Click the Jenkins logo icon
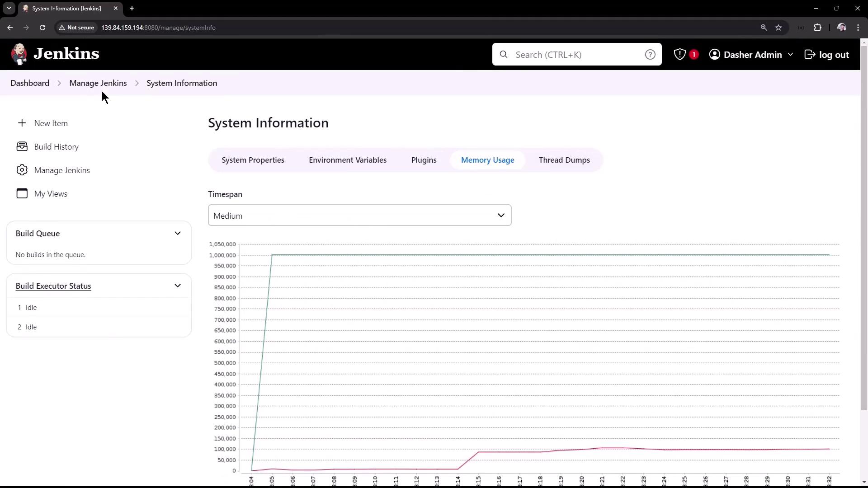This screenshot has height=488, width=868. 19,54
